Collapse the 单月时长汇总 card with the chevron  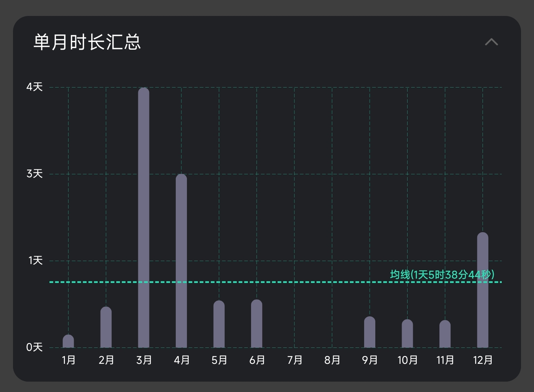tap(491, 42)
